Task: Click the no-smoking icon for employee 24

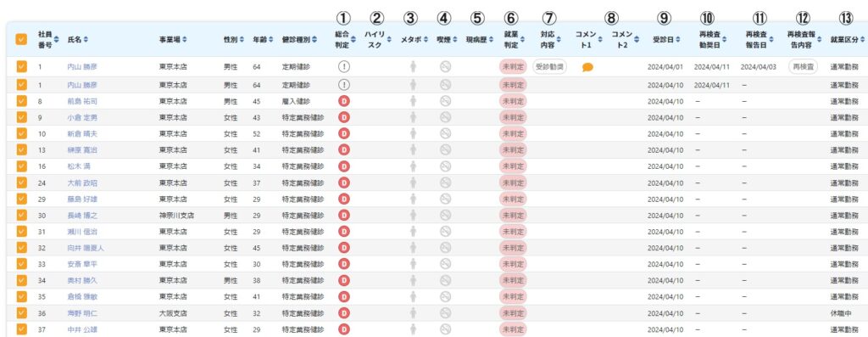Action: click(445, 183)
